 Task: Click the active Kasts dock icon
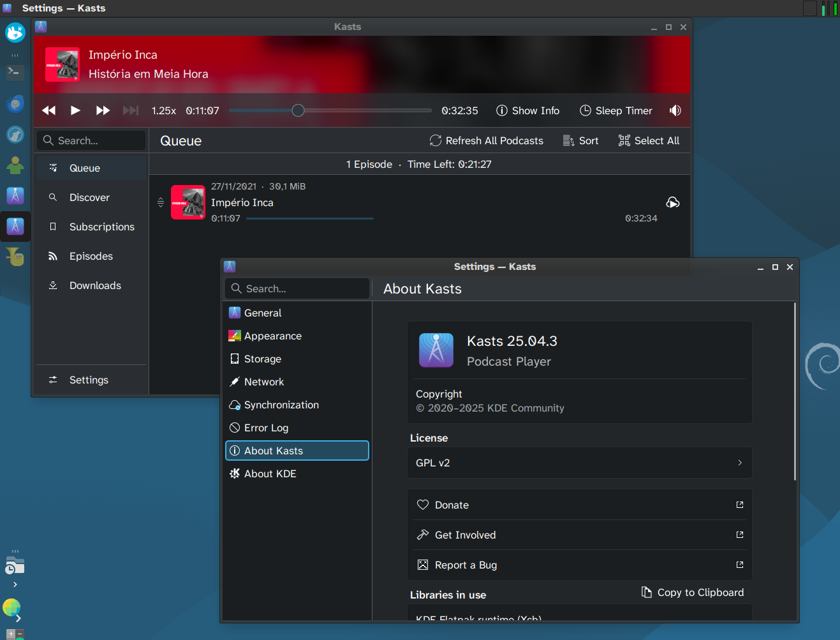pos(15,226)
